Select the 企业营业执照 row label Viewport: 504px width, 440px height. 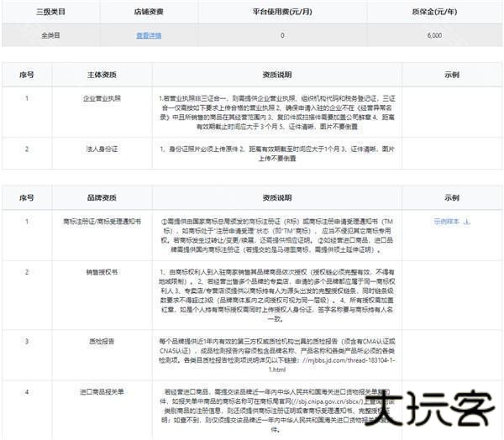(102, 98)
